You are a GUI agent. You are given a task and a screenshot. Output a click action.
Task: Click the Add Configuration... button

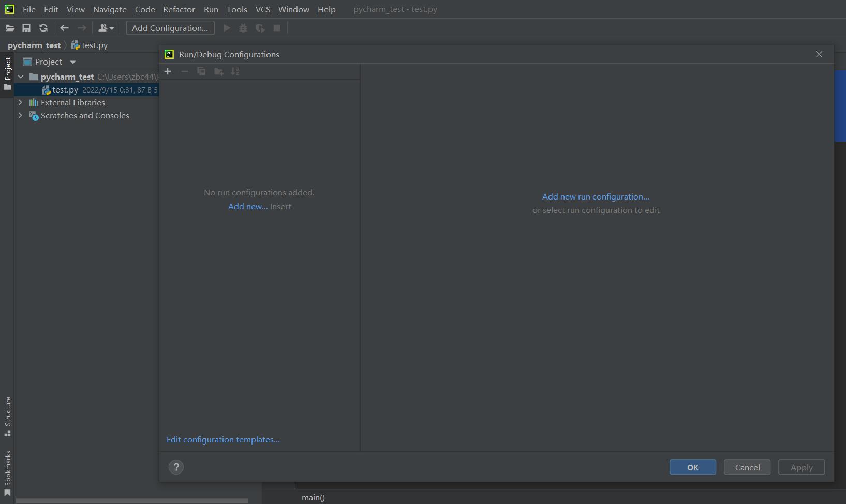tap(170, 28)
